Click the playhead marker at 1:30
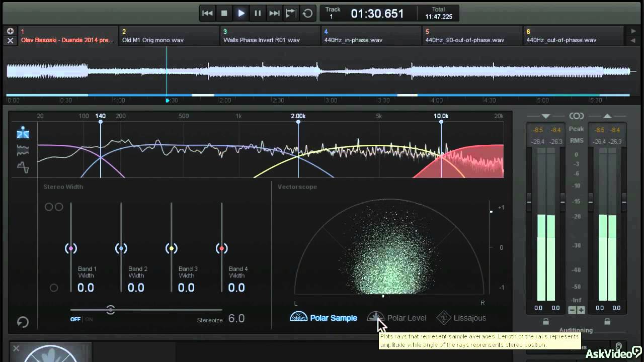 click(168, 101)
